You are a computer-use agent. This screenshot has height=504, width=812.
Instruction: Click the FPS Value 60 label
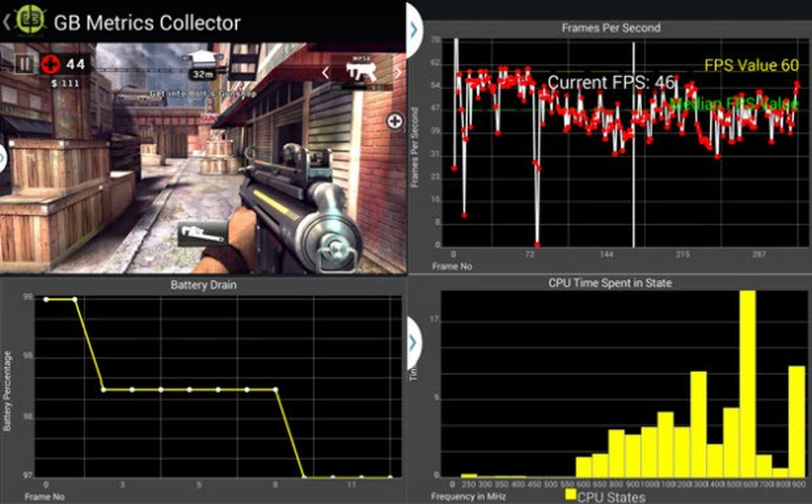point(751,65)
